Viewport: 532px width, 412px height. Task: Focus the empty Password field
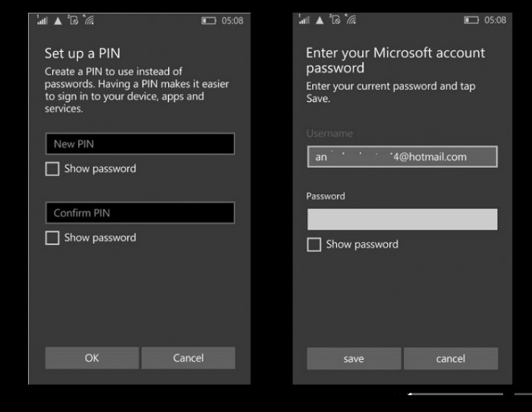pos(403,219)
